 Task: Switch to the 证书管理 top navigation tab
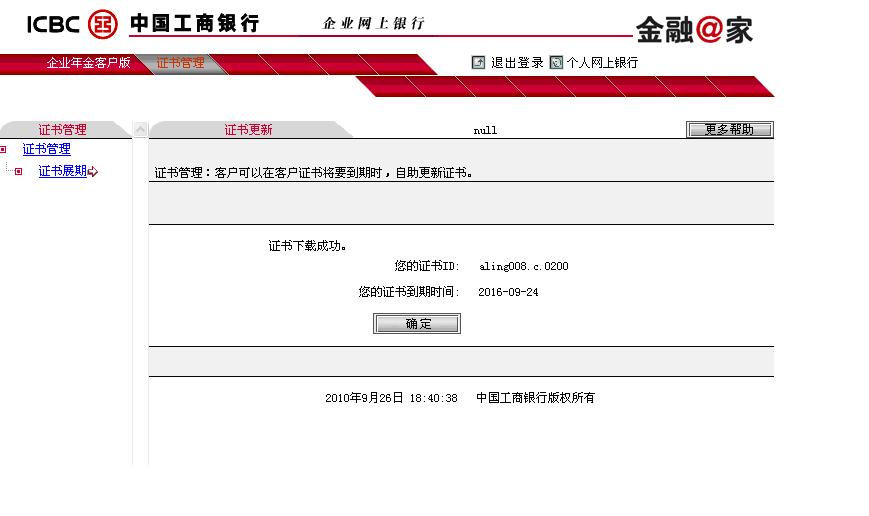coord(180,63)
